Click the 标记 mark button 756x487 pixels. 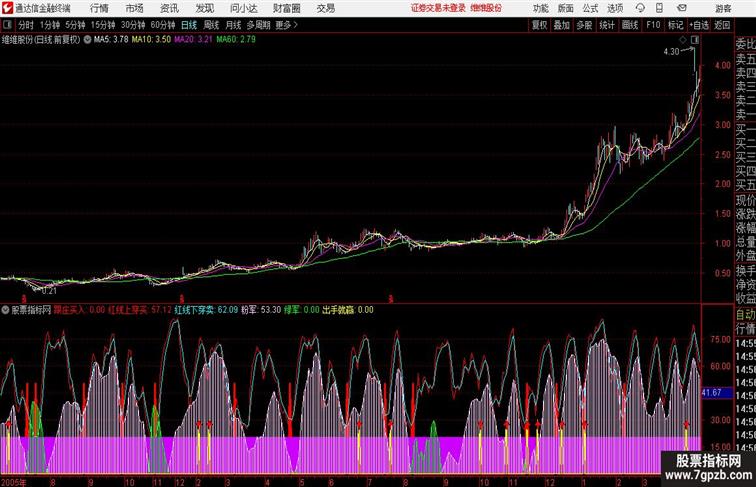(x=675, y=25)
